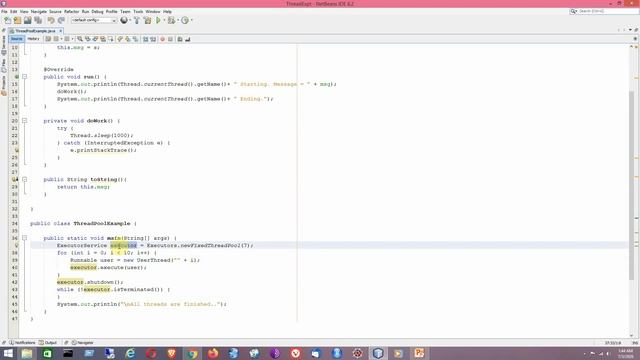
Task: Collapse the main method fold
Action: (24, 238)
